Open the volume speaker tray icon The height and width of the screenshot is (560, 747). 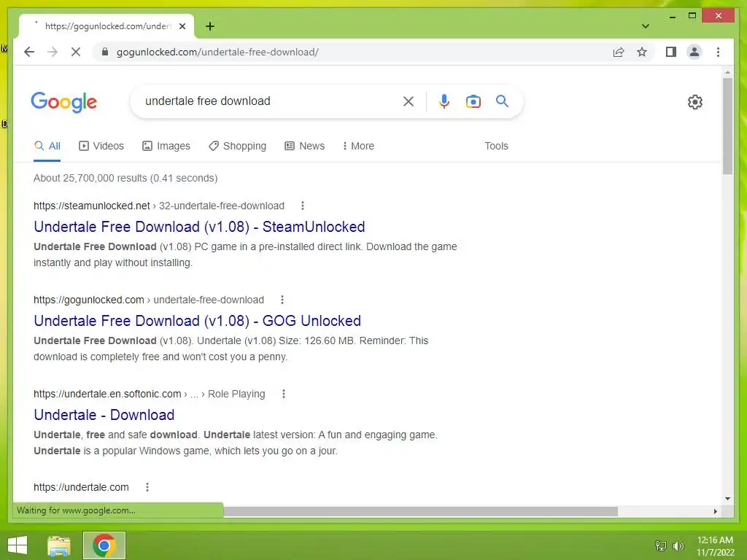(x=678, y=545)
